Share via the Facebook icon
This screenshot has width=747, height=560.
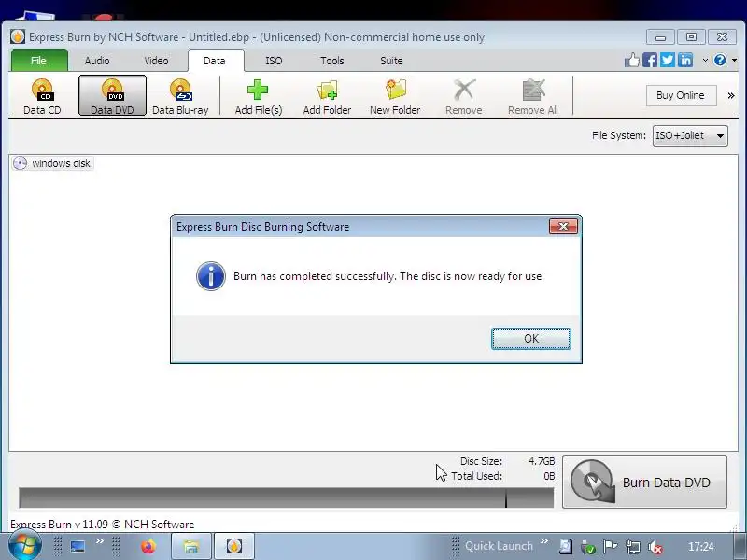650,60
